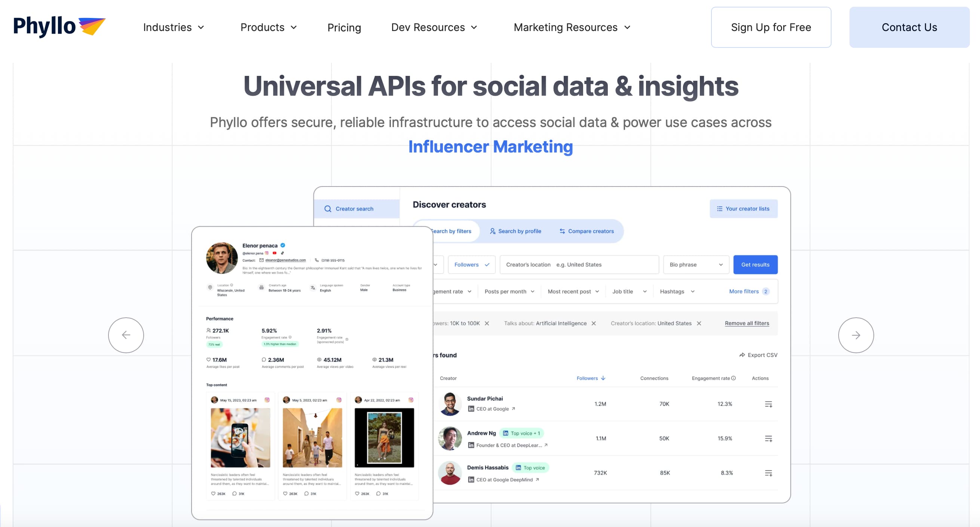Click the list icon in Your creator lists
Image resolution: width=980 pixels, height=527 pixels.
(x=719, y=209)
